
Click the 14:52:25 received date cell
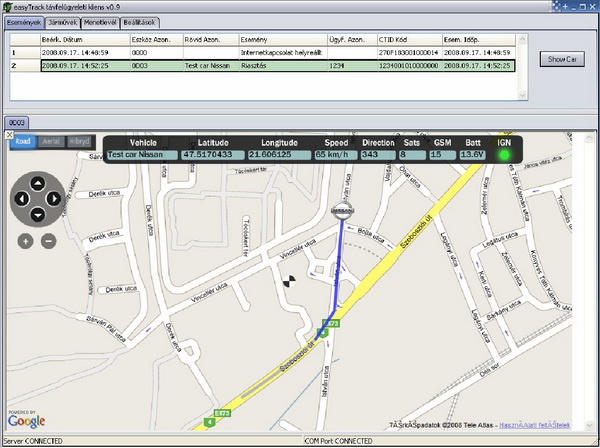85,66
